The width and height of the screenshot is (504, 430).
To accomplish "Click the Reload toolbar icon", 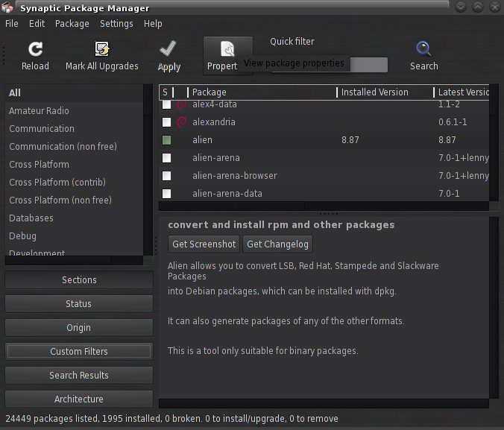I will (x=35, y=49).
